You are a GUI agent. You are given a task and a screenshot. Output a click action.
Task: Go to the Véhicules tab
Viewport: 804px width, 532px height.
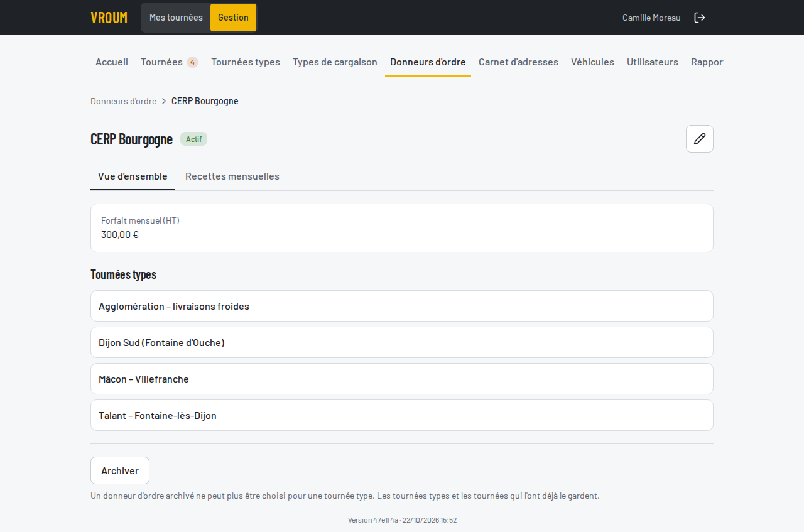(592, 62)
